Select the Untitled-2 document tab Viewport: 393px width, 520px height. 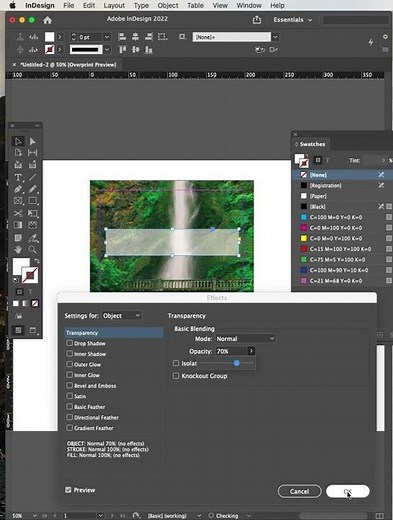tap(68, 65)
